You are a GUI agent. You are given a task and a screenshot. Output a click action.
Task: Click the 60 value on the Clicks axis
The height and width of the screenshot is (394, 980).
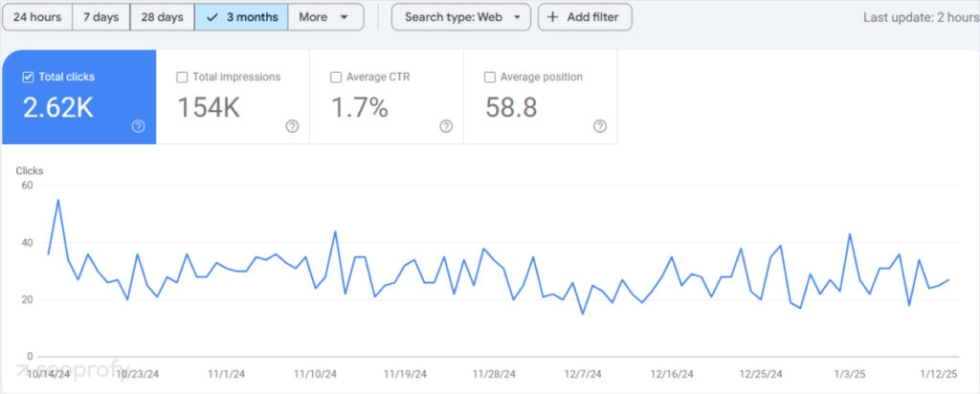coord(27,186)
